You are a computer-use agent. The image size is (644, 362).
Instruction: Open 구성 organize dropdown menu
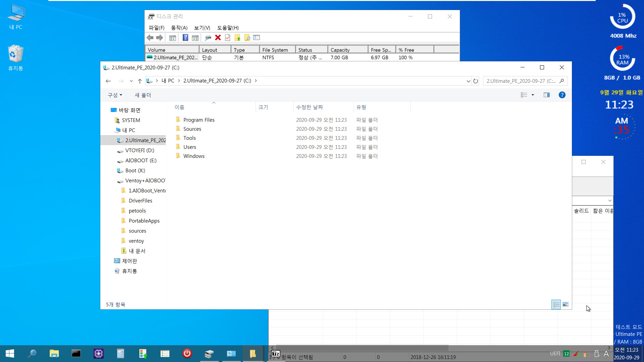[x=115, y=95]
